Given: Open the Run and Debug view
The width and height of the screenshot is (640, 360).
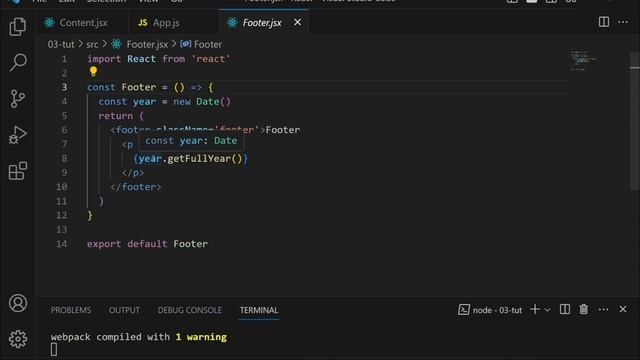Looking at the screenshot, I should tap(18, 135).
